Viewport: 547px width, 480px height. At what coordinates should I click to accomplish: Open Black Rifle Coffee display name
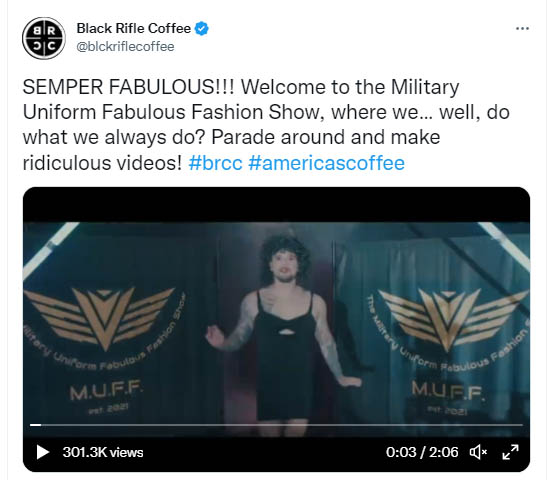[x=134, y=29]
